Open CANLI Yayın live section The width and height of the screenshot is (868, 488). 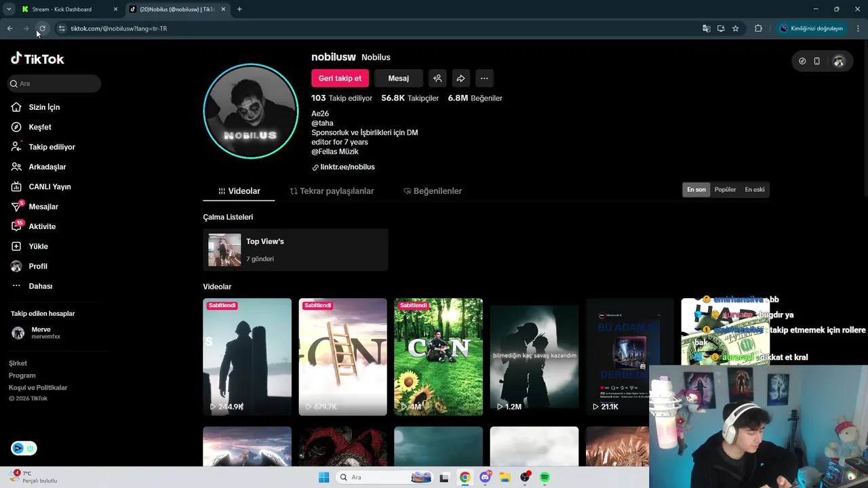41,186
